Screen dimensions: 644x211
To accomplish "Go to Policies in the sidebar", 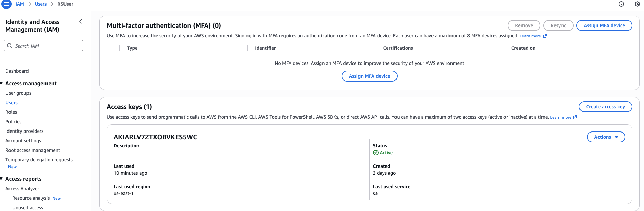I will 14,122.
